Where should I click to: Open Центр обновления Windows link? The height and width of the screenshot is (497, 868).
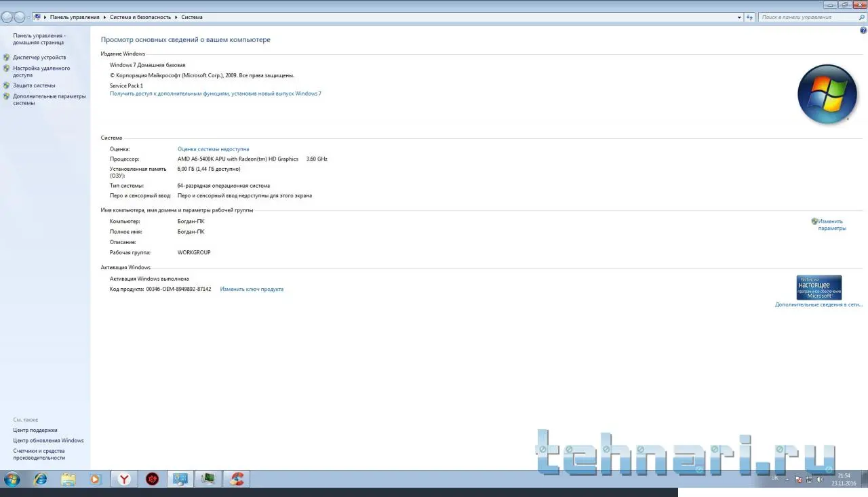[x=48, y=440]
